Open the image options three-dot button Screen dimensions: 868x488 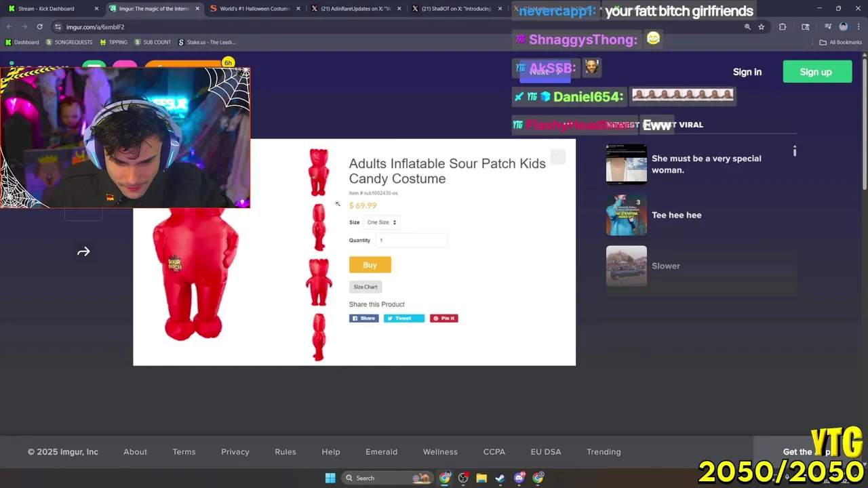click(557, 157)
